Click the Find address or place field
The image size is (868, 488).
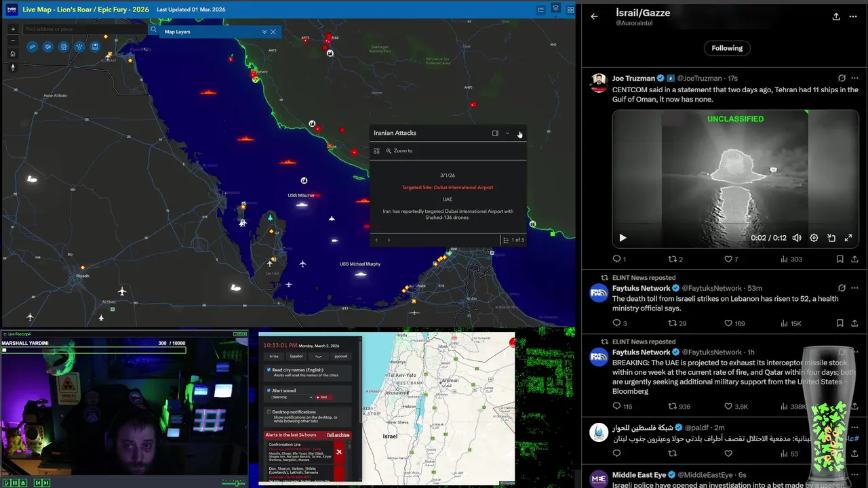click(x=85, y=29)
